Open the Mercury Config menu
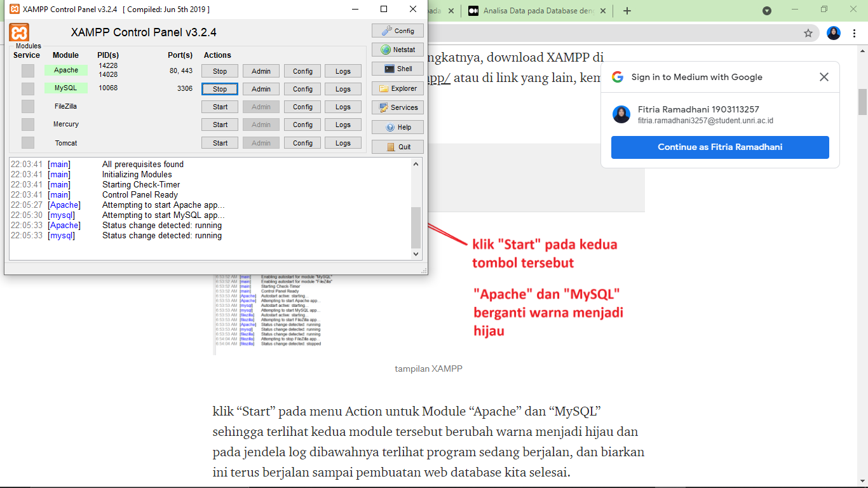The height and width of the screenshot is (488, 868). [x=302, y=125]
